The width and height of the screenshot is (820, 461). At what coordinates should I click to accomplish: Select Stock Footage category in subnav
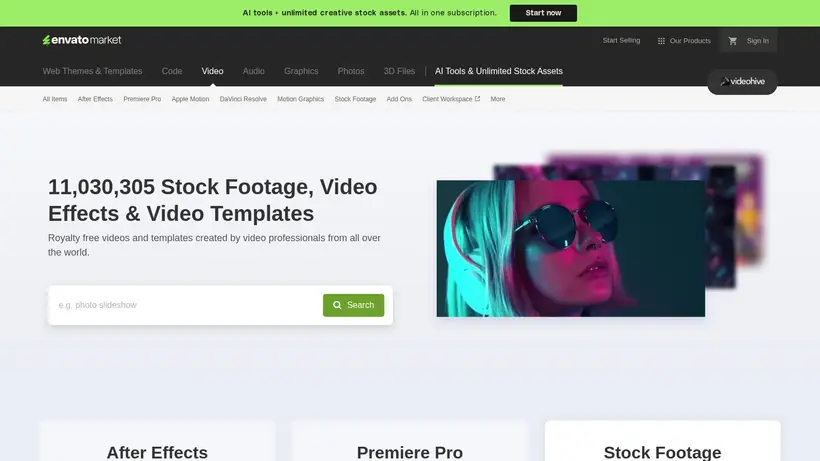click(355, 99)
